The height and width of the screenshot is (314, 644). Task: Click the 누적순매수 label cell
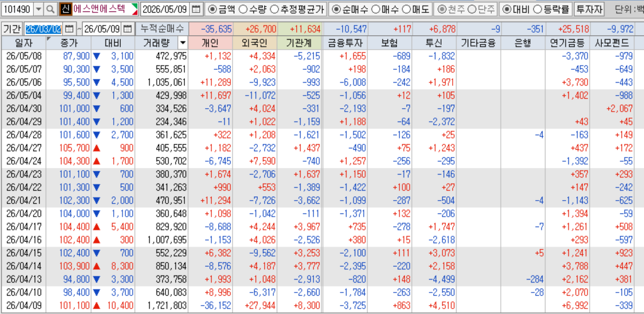[162, 29]
